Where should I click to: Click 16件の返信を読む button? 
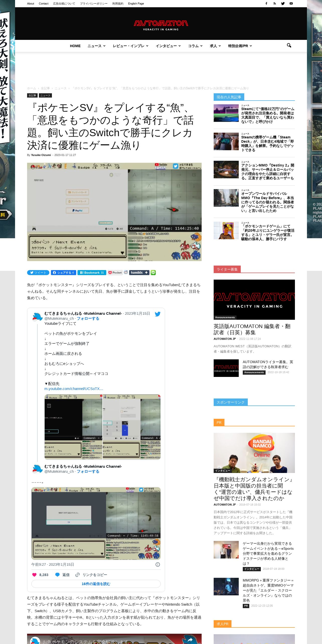tap(96, 584)
